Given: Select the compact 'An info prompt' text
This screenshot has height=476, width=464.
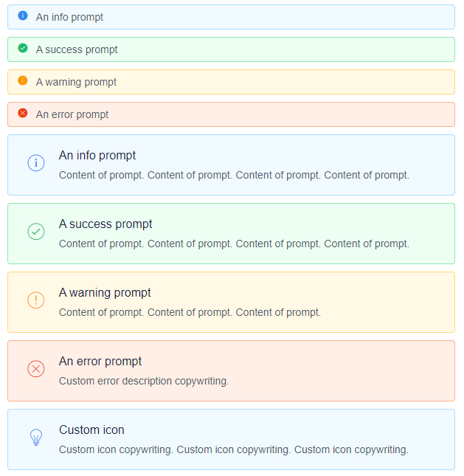Looking at the screenshot, I should (69, 17).
